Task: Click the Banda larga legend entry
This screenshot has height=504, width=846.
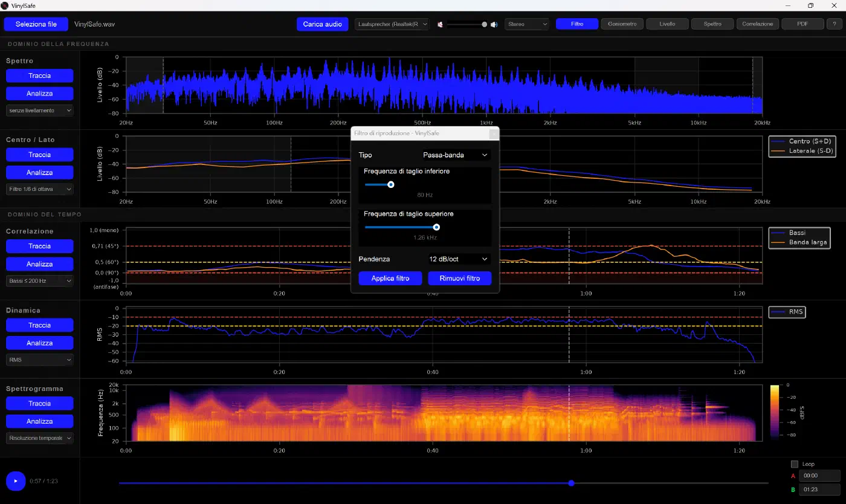Action: (x=798, y=242)
